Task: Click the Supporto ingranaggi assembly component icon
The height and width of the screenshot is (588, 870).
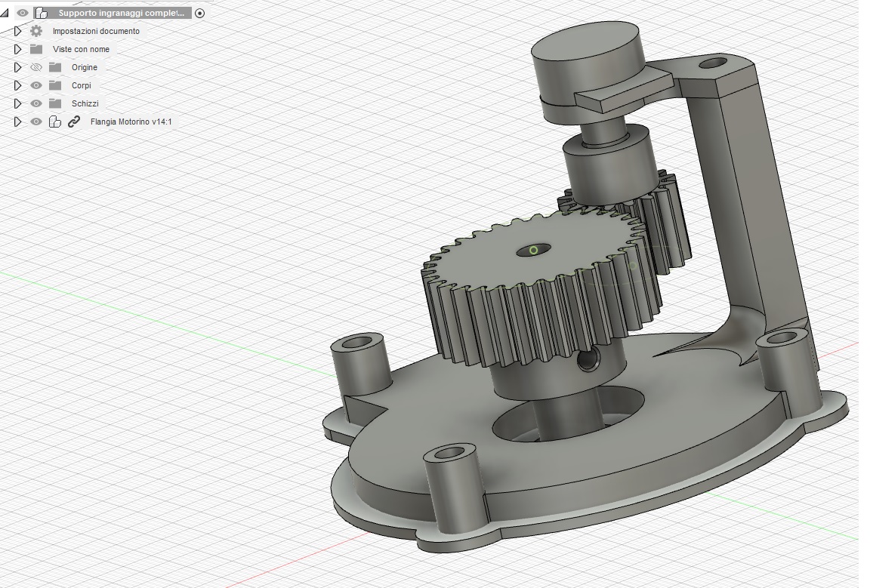Action: pos(42,13)
